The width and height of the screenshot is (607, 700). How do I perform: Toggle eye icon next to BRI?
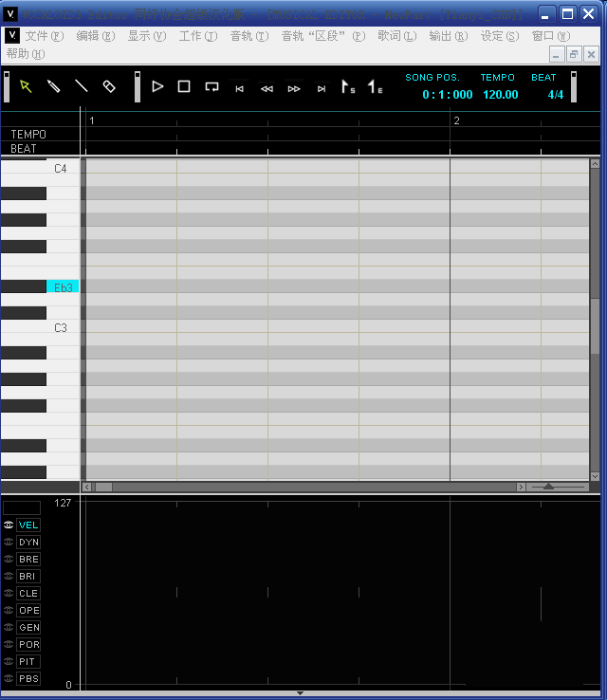pos(9,577)
